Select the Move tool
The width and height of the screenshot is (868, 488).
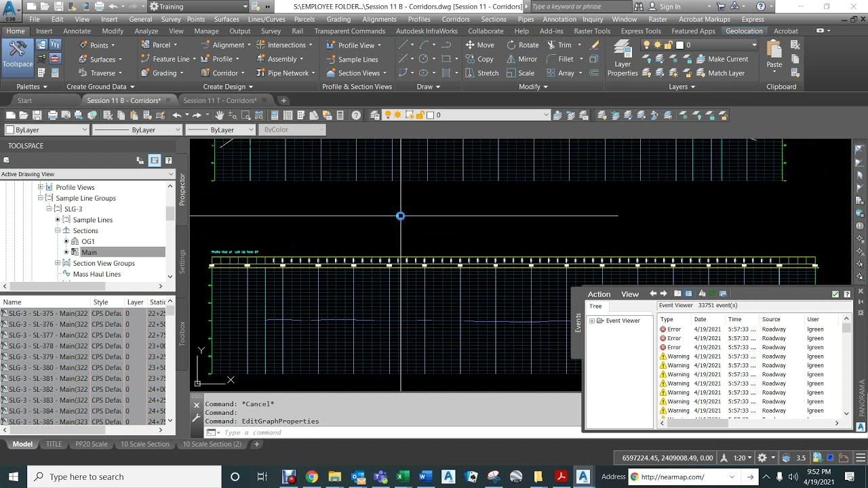click(x=479, y=45)
